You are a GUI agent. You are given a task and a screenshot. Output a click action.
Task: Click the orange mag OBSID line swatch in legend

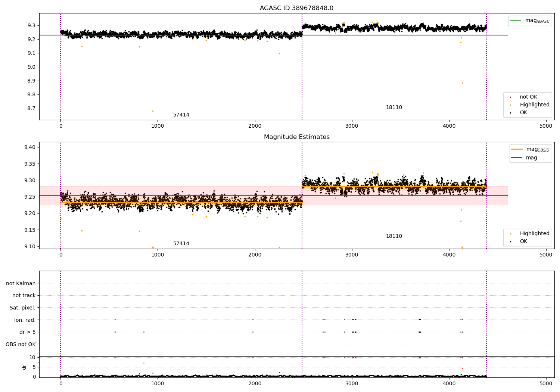click(517, 149)
